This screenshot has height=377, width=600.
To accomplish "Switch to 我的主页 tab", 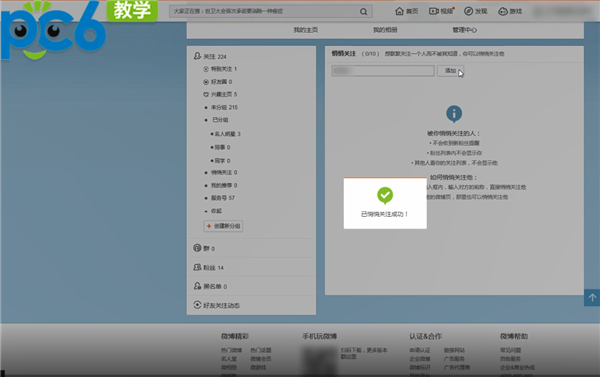I will coord(305,30).
